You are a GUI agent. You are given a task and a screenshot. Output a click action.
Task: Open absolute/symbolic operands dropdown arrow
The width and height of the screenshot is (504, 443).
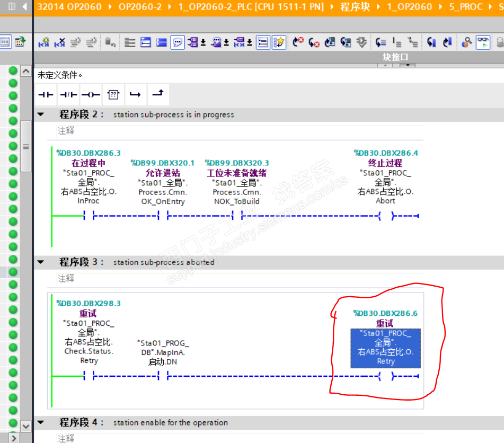pyautogui.click(x=203, y=42)
